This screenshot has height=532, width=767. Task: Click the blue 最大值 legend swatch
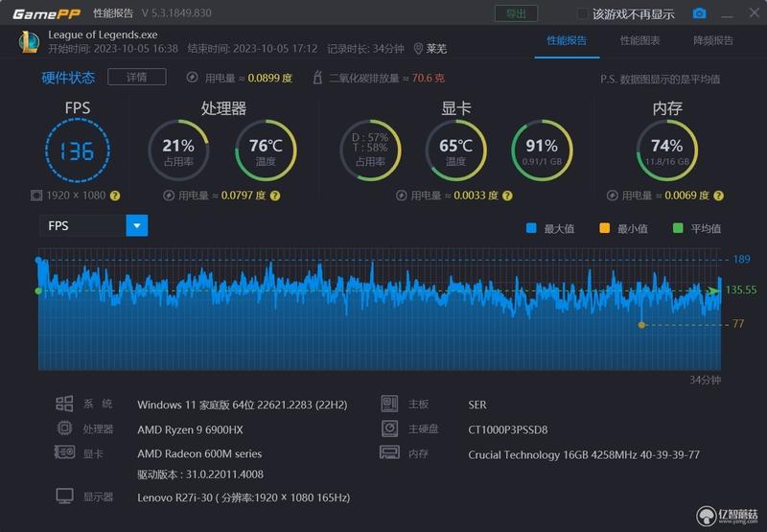pyautogui.click(x=531, y=228)
